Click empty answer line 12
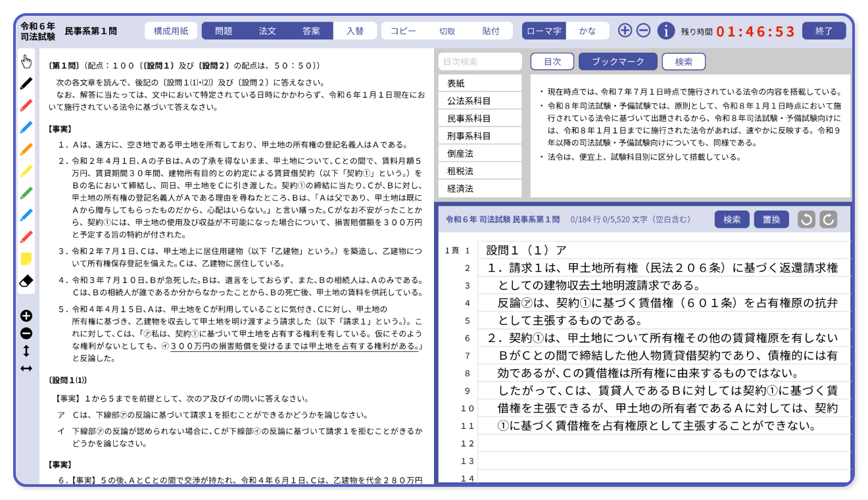The image size is (868, 500). click(x=664, y=443)
